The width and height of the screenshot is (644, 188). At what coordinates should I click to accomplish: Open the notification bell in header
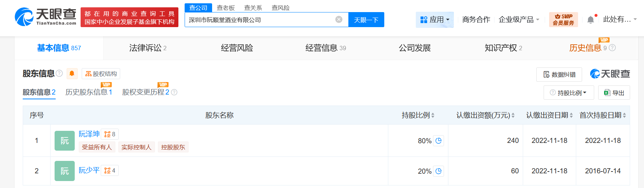pyautogui.click(x=591, y=20)
